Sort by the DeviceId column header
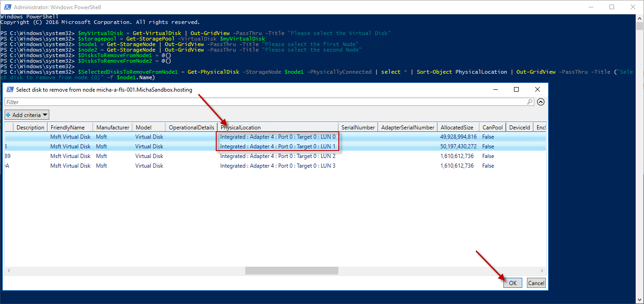Viewport: 644px width, 304px height. coord(520,128)
